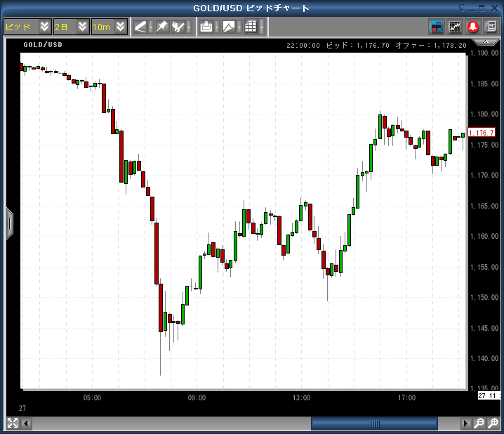Select the line drawing tool
The width and height of the screenshot is (504, 434).
[x=141, y=27]
